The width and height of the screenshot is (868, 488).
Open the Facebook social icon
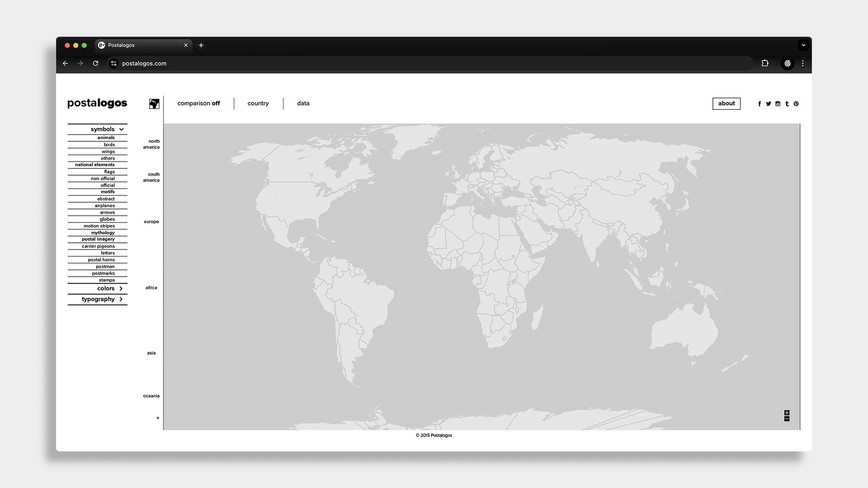click(x=759, y=104)
